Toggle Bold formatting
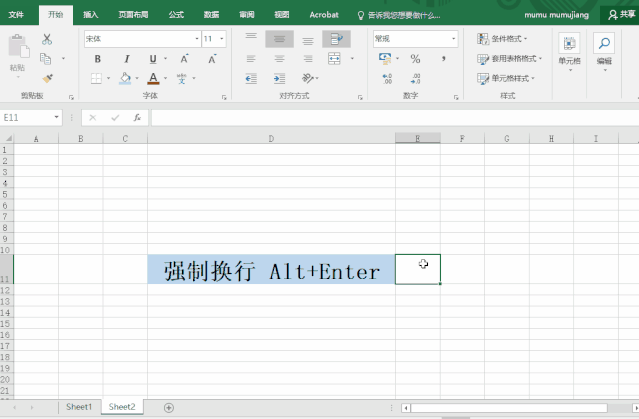This screenshot has height=419, width=639. (x=97, y=59)
